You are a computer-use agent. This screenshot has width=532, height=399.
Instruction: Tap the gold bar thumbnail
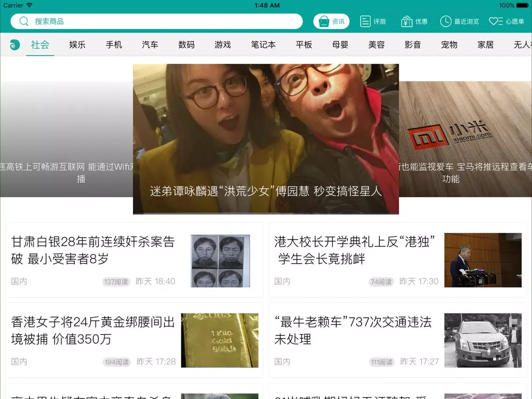[220, 340]
